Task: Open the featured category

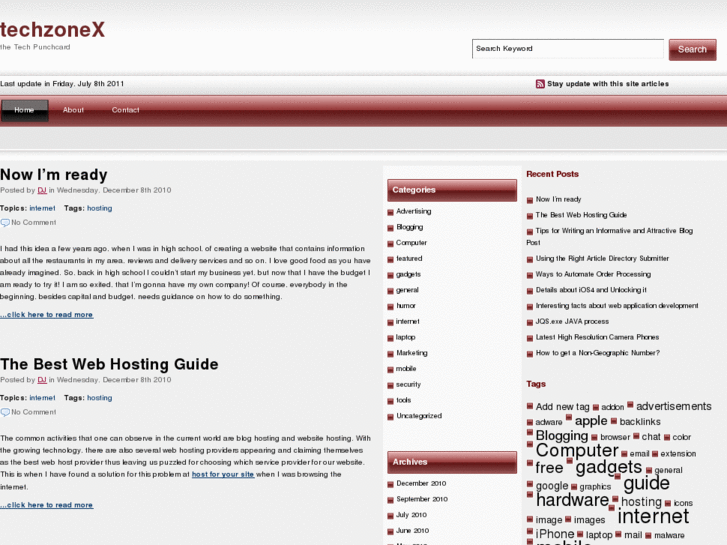Action: coord(409,258)
